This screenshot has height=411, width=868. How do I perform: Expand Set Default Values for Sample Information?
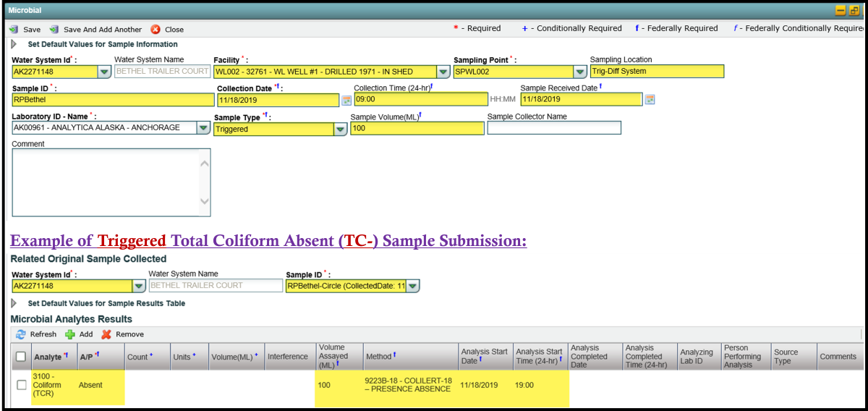(14, 44)
